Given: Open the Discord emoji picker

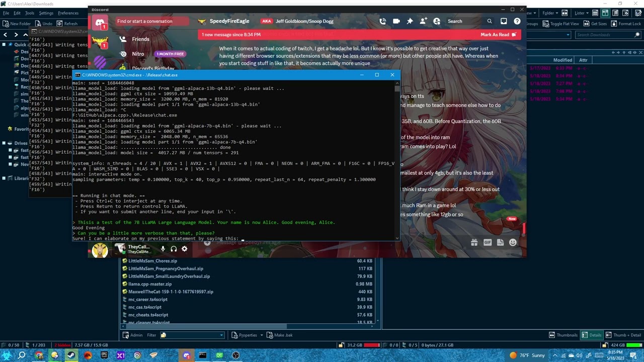Looking at the screenshot, I should [x=513, y=242].
